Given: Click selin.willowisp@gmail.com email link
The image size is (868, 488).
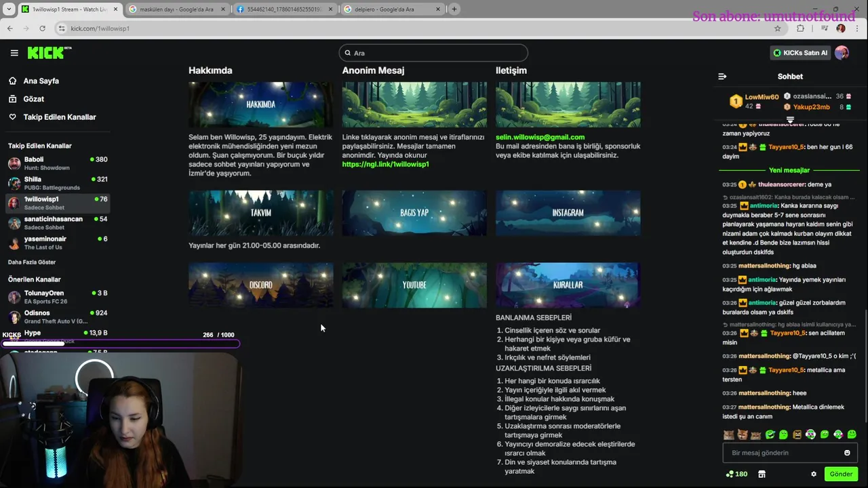Looking at the screenshot, I should (x=540, y=137).
